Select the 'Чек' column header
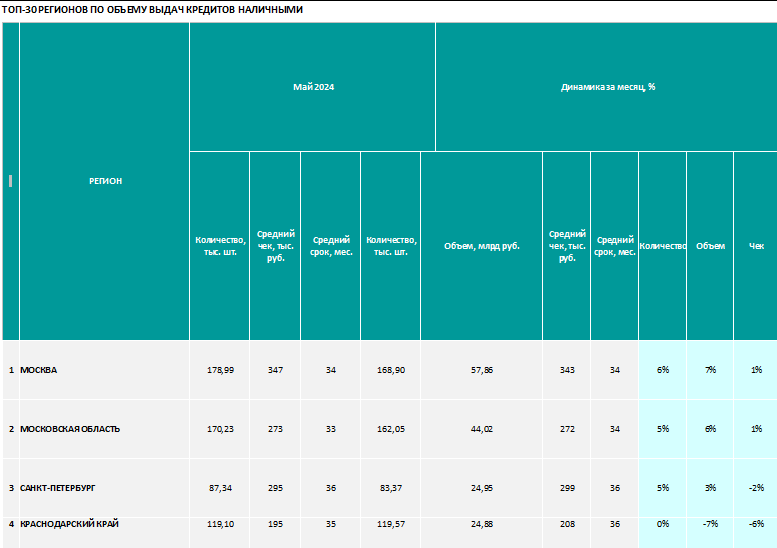The height and width of the screenshot is (548, 777). [756, 246]
